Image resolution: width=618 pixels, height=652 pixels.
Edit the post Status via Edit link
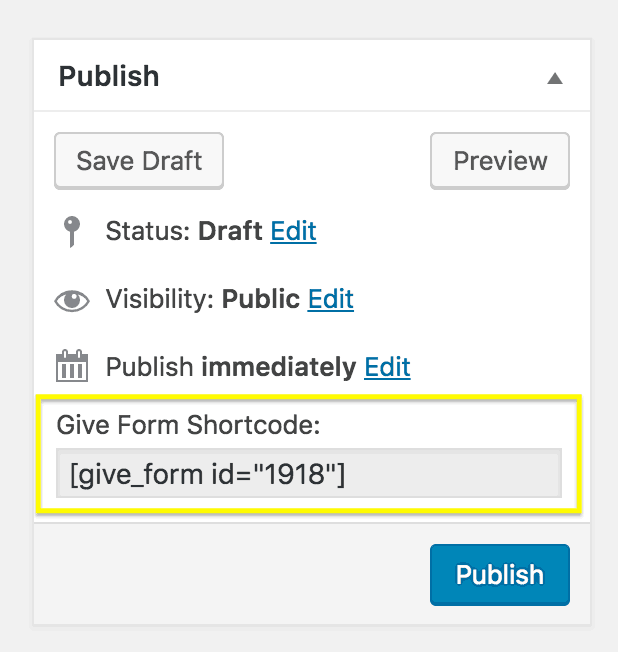pyautogui.click(x=293, y=231)
